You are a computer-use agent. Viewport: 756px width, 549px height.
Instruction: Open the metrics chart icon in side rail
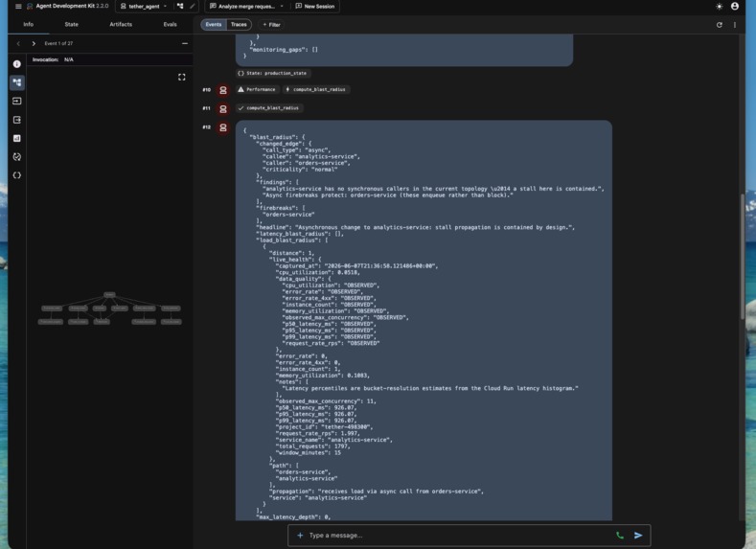tap(17, 138)
